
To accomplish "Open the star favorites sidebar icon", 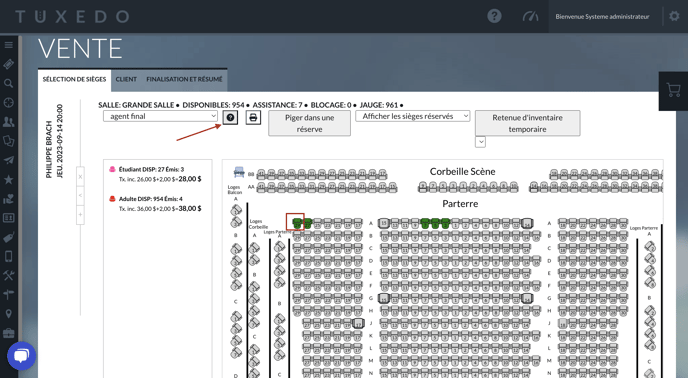I will (8, 180).
